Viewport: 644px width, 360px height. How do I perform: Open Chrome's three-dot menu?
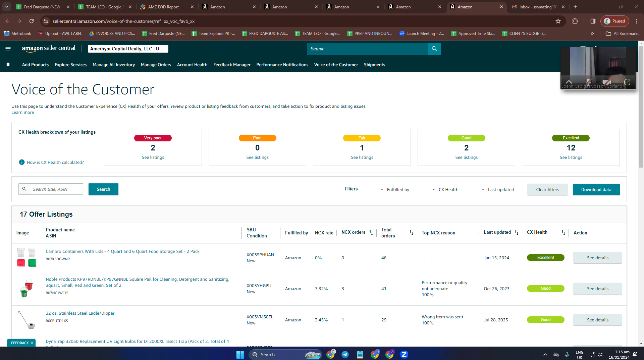pyautogui.click(x=636, y=21)
